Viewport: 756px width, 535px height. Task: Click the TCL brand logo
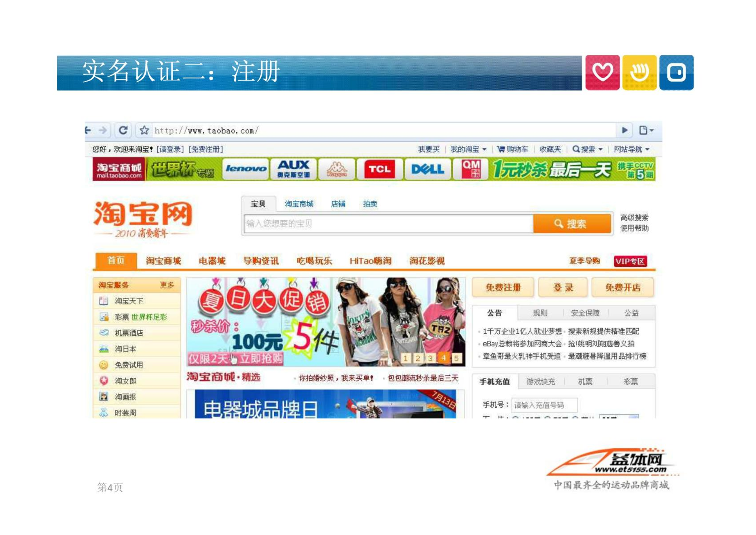tap(379, 169)
